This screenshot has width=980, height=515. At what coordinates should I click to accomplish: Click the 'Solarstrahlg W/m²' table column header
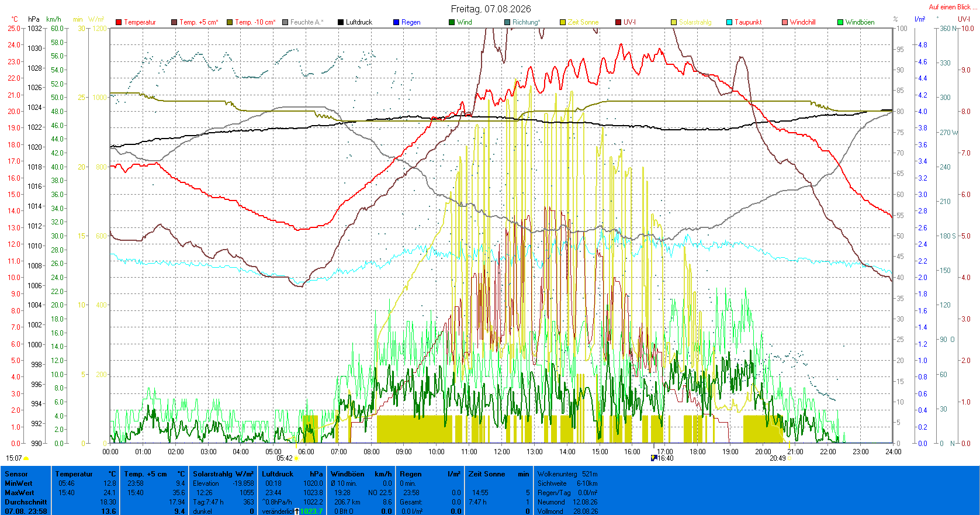pyautogui.click(x=223, y=474)
